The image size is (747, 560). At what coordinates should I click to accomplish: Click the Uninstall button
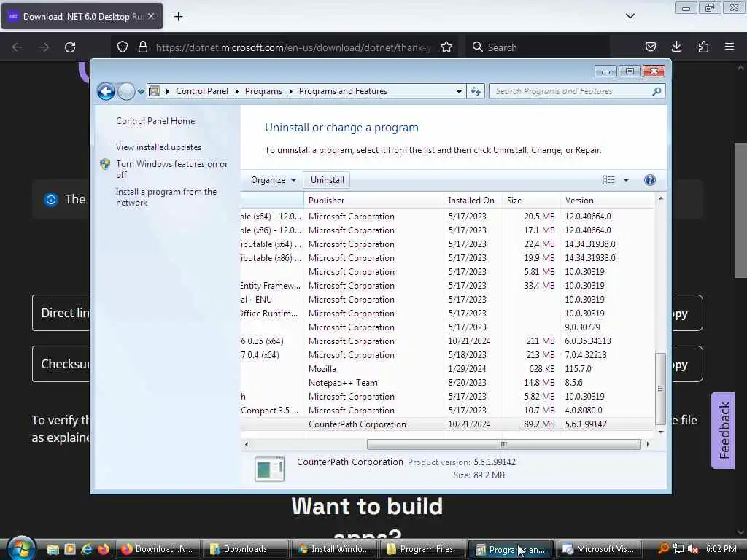(x=327, y=180)
